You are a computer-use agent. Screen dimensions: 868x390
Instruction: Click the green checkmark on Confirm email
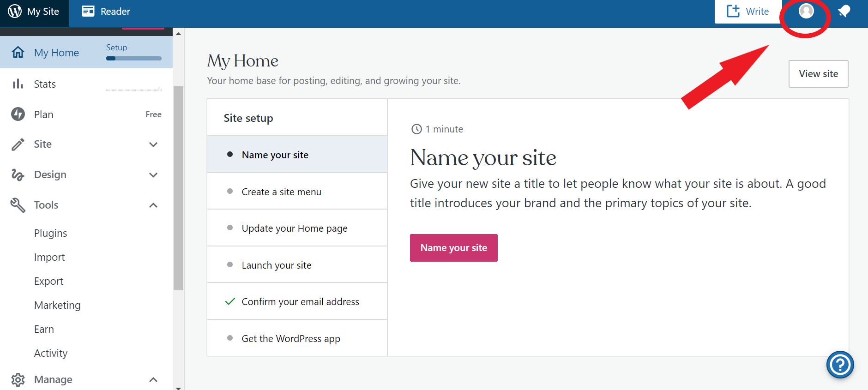click(230, 301)
